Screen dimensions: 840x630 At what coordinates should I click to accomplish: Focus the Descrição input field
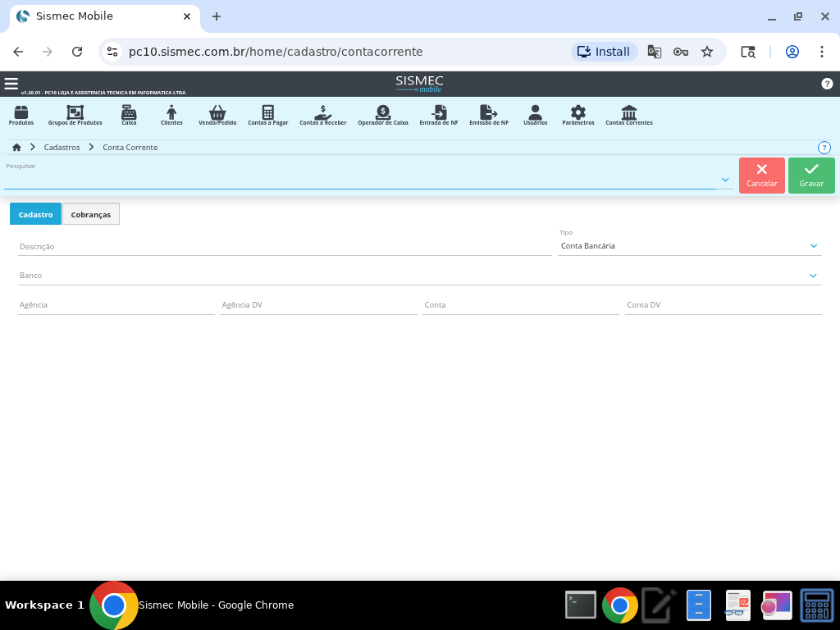coord(284,246)
